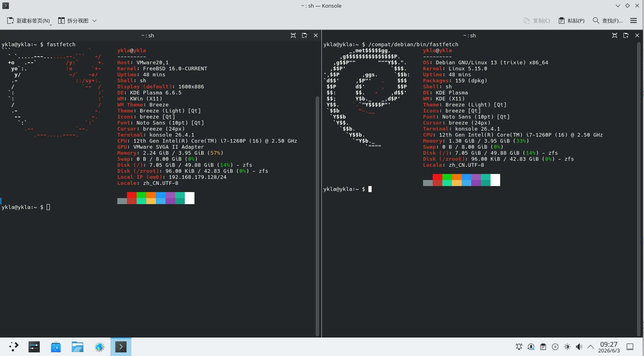The image size is (644, 356).
Task: Click the '/compat/debian/bin/fastfetch' command text
Action: coord(413,45)
